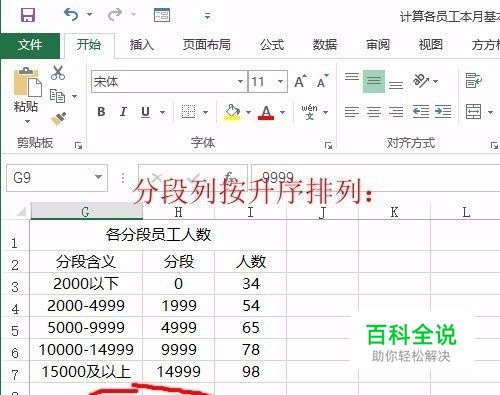The image size is (500, 395).
Task: Open the Undo history dropdown arrow
Action: pyautogui.click(x=89, y=15)
